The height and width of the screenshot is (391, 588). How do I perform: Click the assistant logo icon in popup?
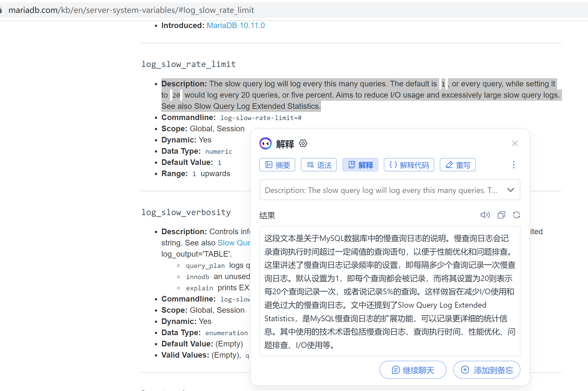pos(265,144)
